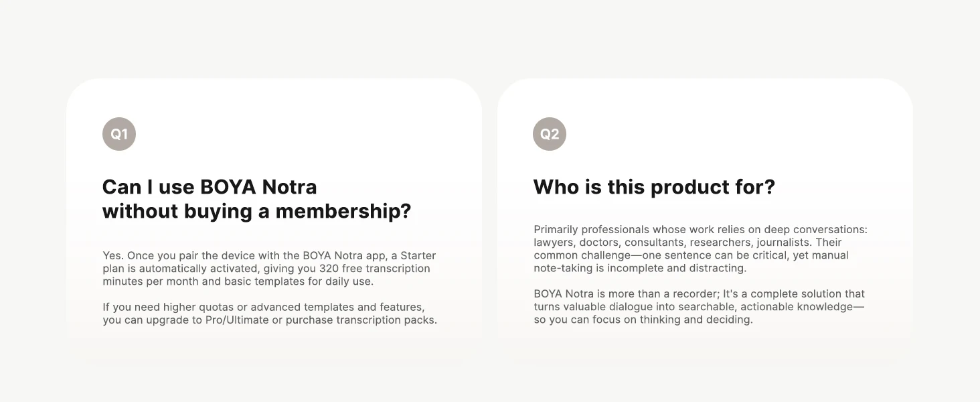The image size is (980, 402).
Task: Select "minutes per month and basic templates" line
Action: click(x=238, y=281)
